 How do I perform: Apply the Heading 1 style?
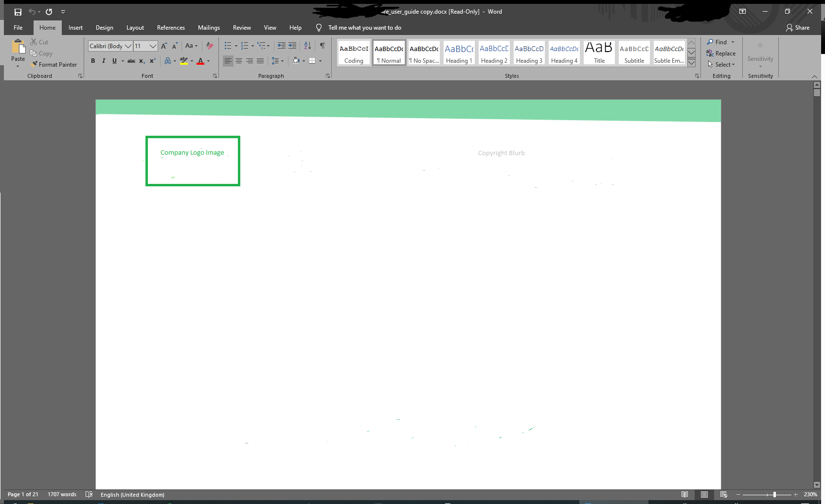click(459, 53)
